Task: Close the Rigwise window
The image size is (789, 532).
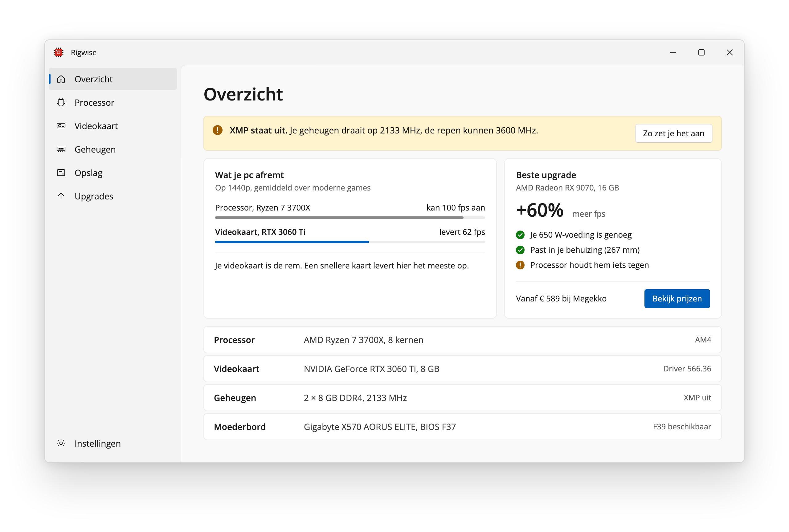Action: point(730,52)
